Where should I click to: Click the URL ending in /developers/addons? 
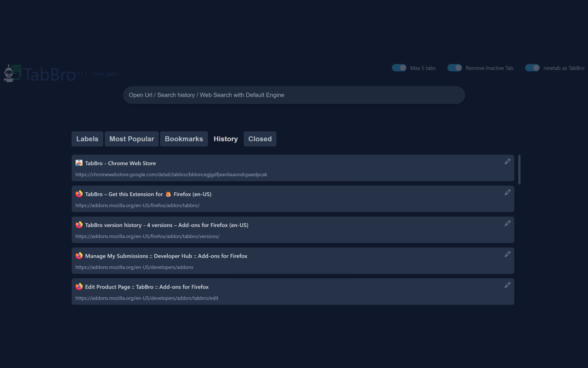point(134,267)
